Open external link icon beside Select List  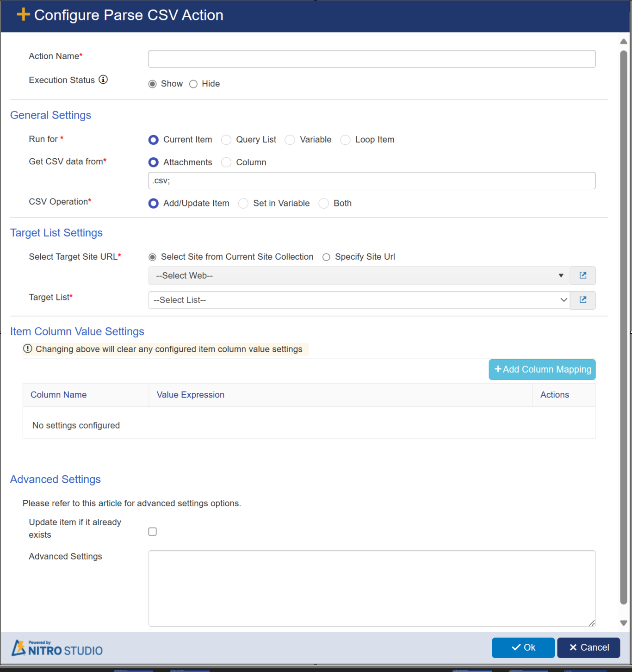582,300
